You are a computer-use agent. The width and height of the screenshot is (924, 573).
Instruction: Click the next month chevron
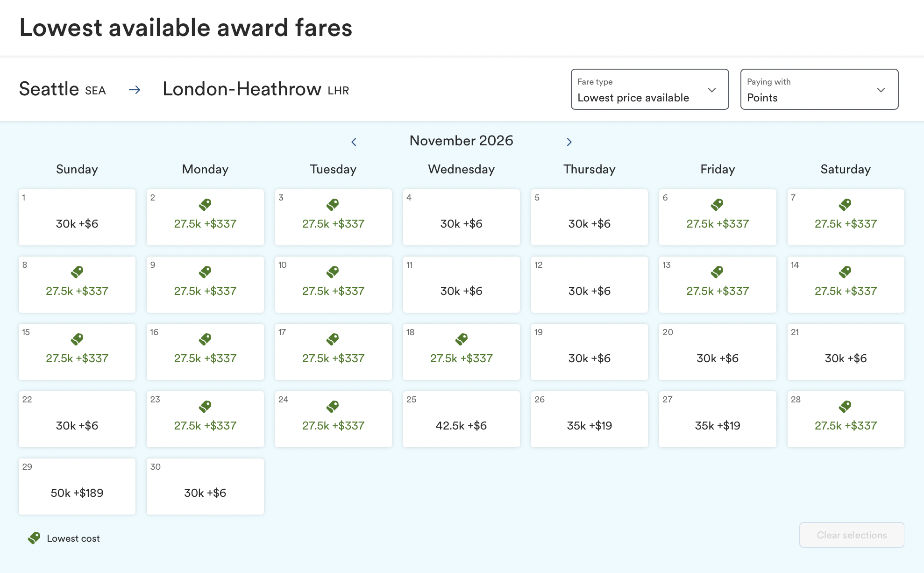pyautogui.click(x=569, y=142)
